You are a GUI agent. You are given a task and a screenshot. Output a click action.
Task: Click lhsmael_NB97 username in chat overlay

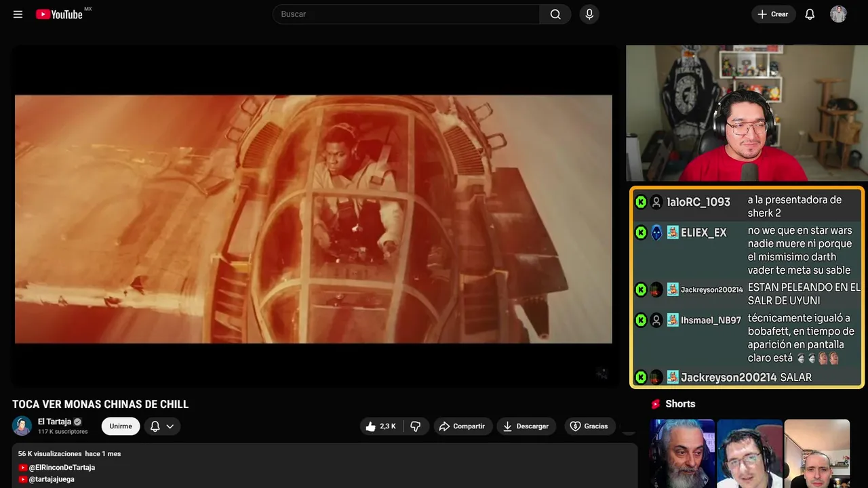pos(711,320)
